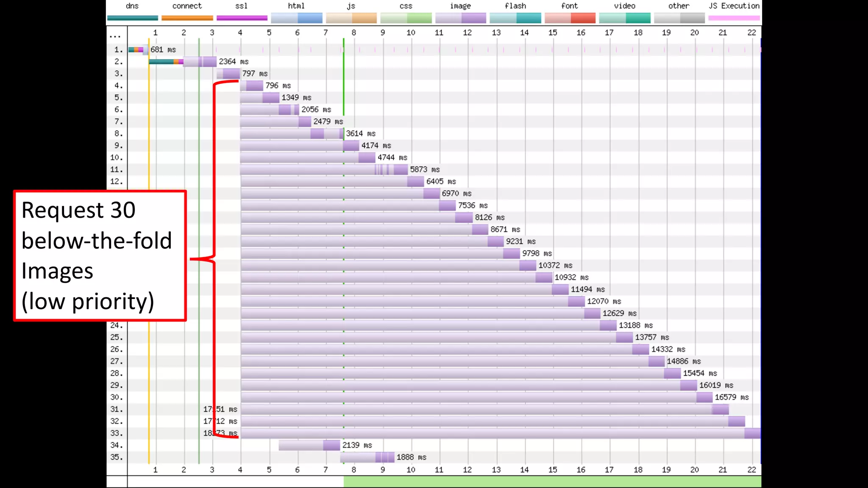Click the green bar at bottom of chart
The width and height of the screenshot is (868, 488).
click(x=552, y=481)
